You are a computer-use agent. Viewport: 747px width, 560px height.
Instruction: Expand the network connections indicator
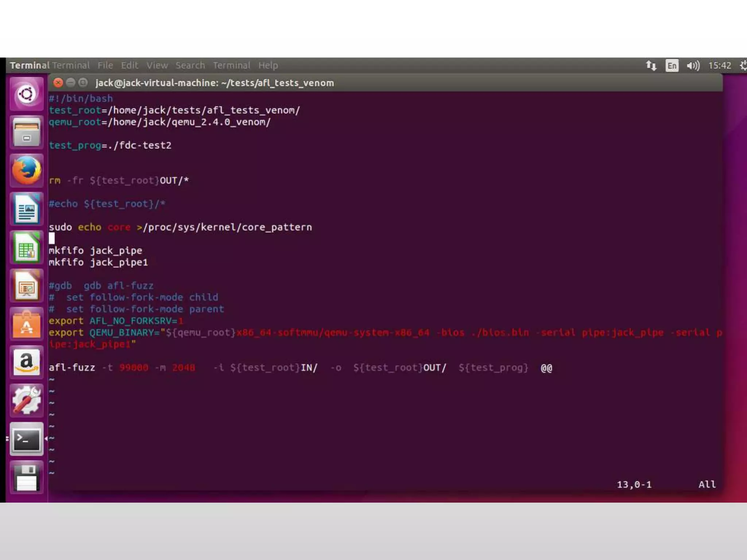tap(651, 66)
